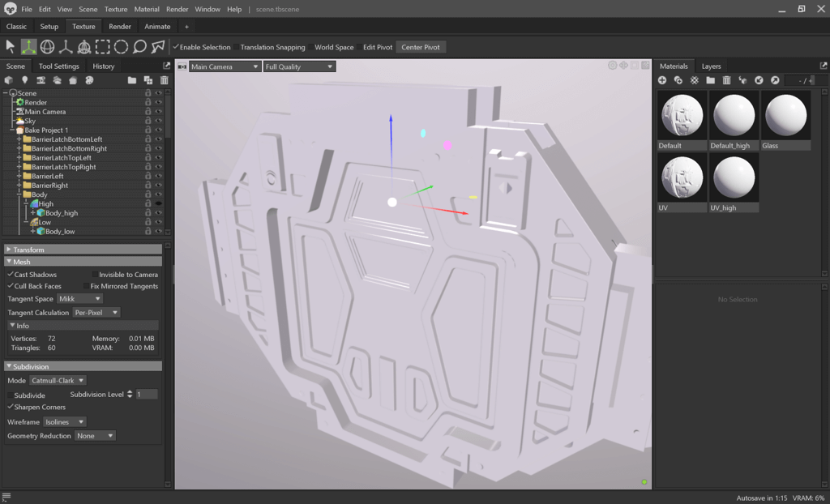This screenshot has height=504, width=830.
Task: Choose the lasso selection tool
Action: pyautogui.click(x=139, y=47)
